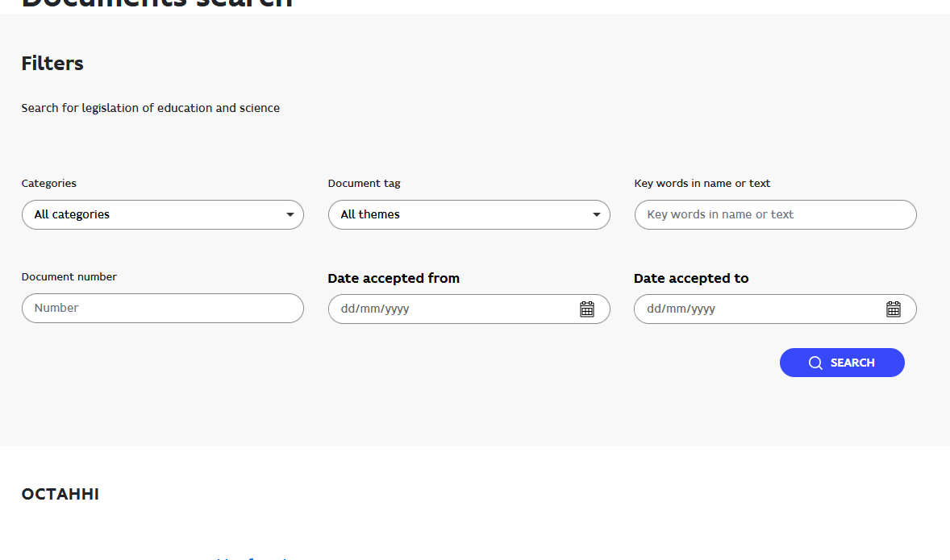
Task: Click the Document tag field label
Action: coord(364,184)
